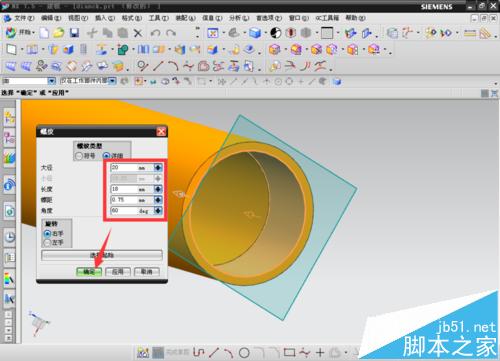Click the New file icon
This screenshot has height=361, width=500.
[44, 33]
